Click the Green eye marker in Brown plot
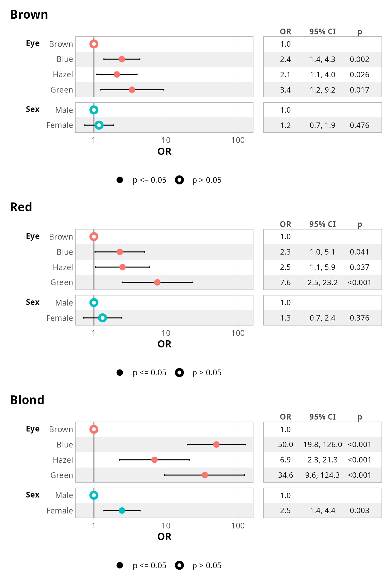Screen dimensions: 392x588 132,90
